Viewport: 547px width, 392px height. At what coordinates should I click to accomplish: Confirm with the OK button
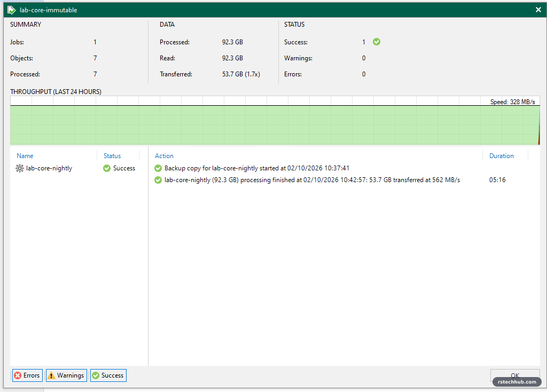point(515,375)
